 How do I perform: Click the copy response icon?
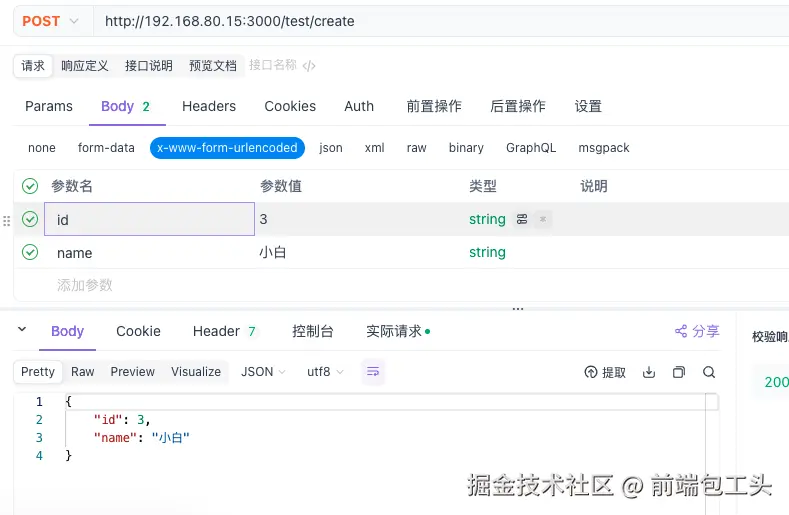[x=679, y=373]
